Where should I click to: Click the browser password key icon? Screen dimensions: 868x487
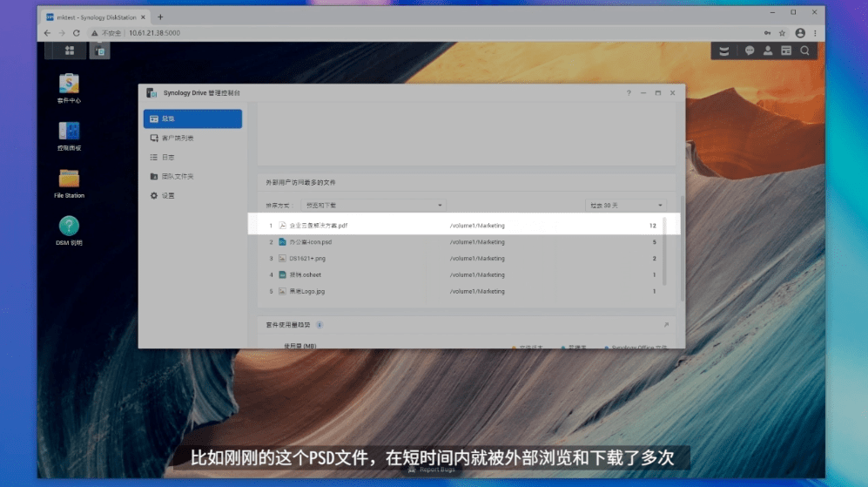[767, 33]
